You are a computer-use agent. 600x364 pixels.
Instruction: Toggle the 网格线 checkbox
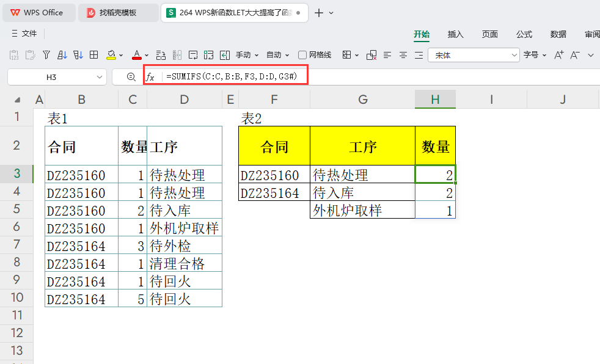click(x=302, y=55)
